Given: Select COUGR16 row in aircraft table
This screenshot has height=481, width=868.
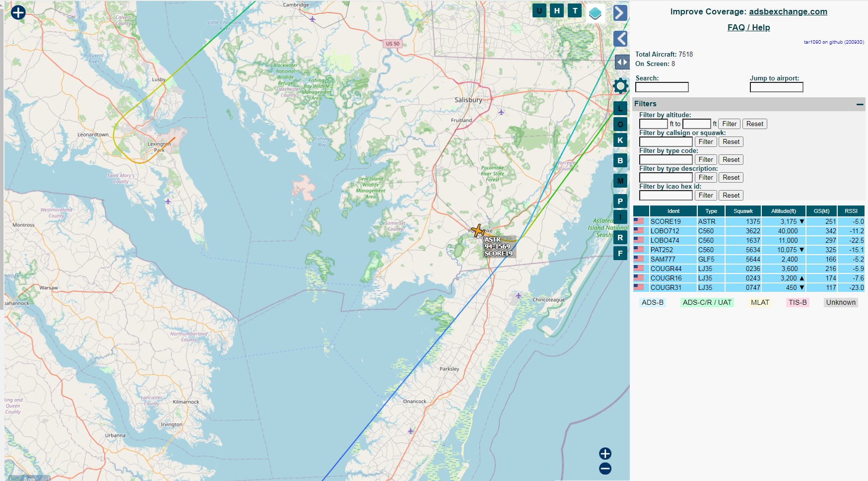Looking at the screenshot, I should [749, 278].
